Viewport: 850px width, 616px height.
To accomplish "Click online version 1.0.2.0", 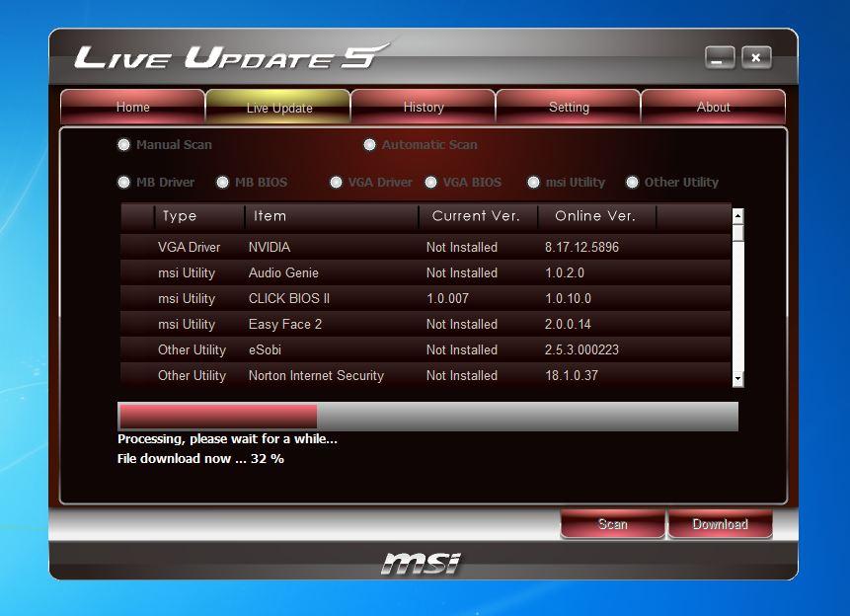I will pyautogui.click(x=565, y=272).
